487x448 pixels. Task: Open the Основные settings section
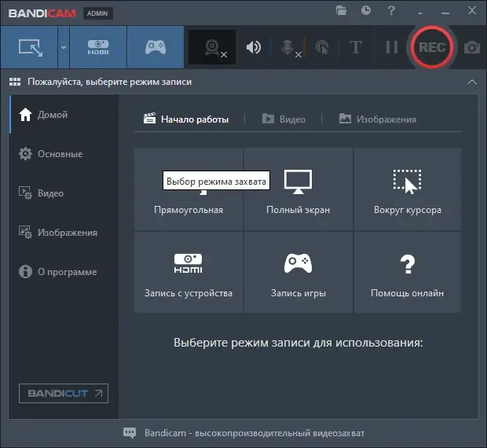pos(64,154)
